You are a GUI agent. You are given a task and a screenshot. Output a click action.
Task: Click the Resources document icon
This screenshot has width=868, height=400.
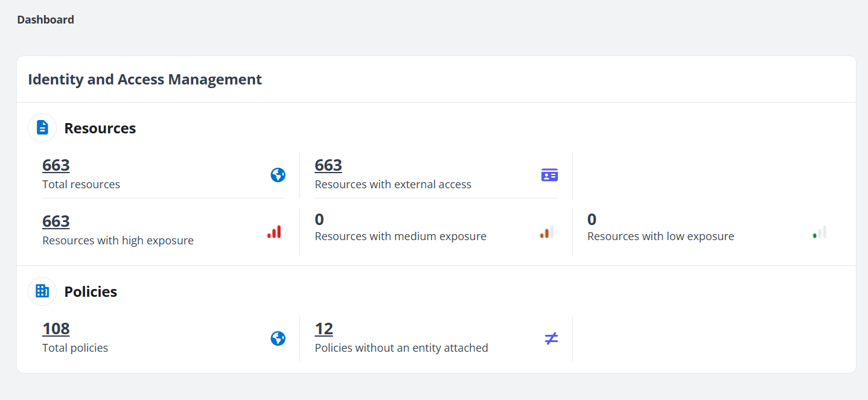[x=42, y=128]
